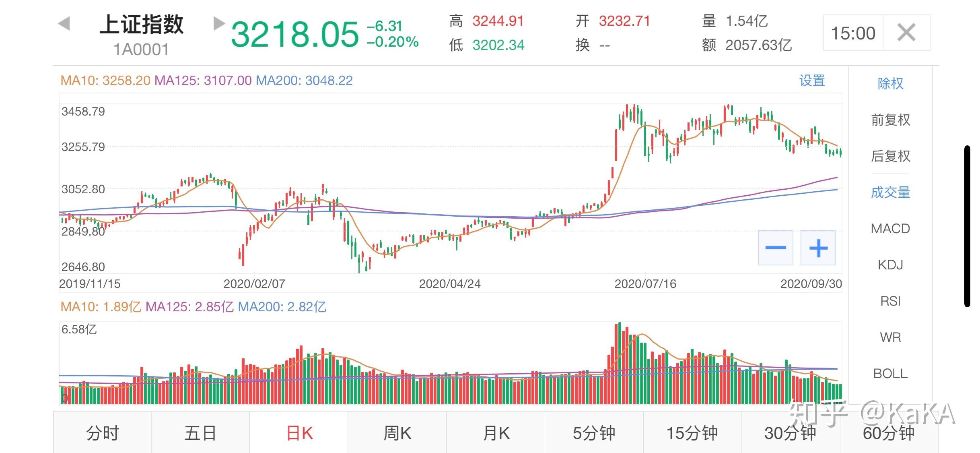Open 设置 chart settings

(x=812, y=81)
